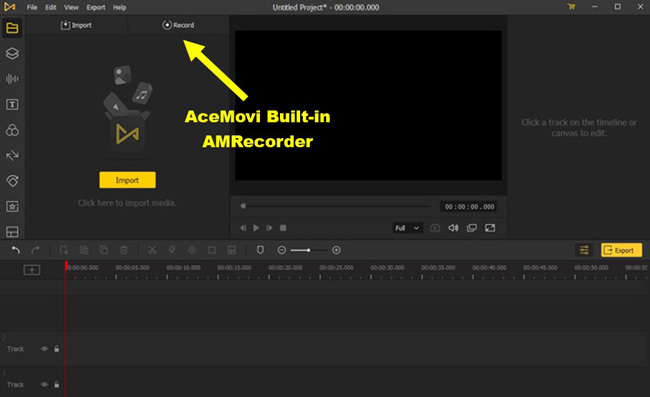Open the Export menu
Image resolution: width=650 pixels, height=397 pixels.
96,7
